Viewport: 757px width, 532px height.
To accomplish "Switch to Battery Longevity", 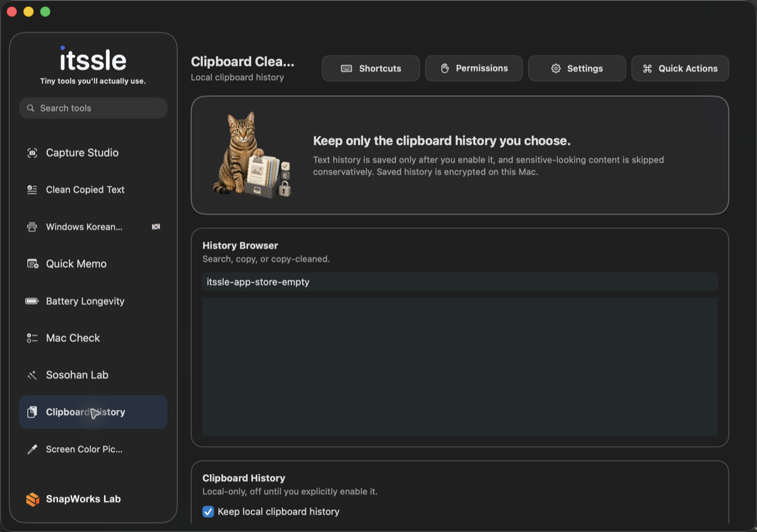I will point(93,301).
